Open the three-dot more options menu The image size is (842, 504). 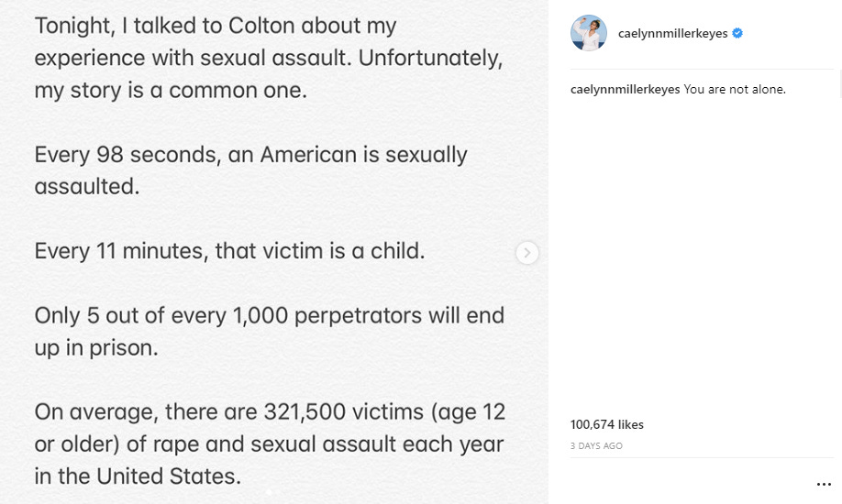pyautogui.click(x=824, y=484)
